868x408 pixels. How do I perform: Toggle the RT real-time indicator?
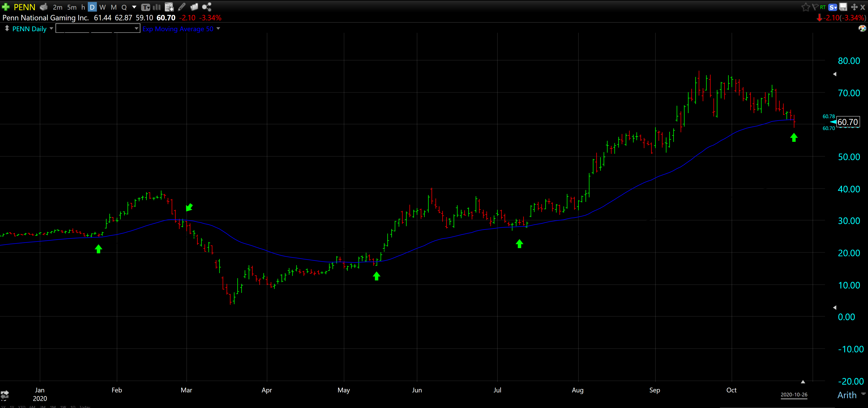point(823,7)
